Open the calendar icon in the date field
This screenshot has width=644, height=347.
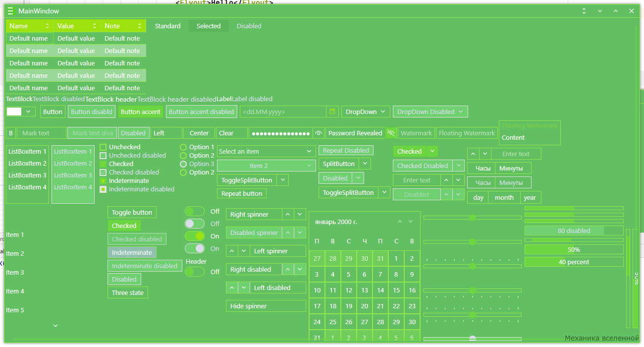click(x=332, y=112)
